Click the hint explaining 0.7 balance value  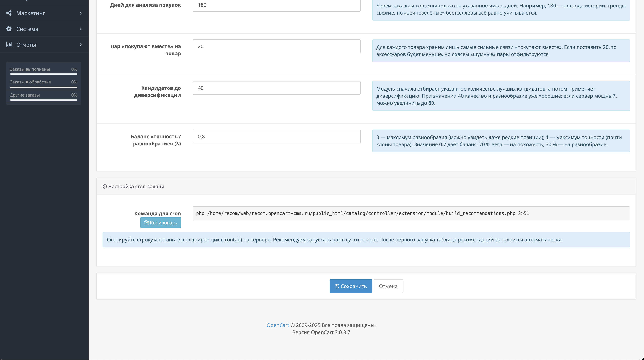pyautogui.click(x=501, y=141)
